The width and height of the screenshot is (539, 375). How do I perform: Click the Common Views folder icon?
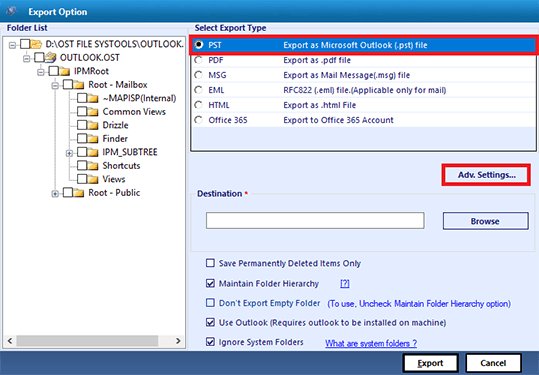point(92,112)
